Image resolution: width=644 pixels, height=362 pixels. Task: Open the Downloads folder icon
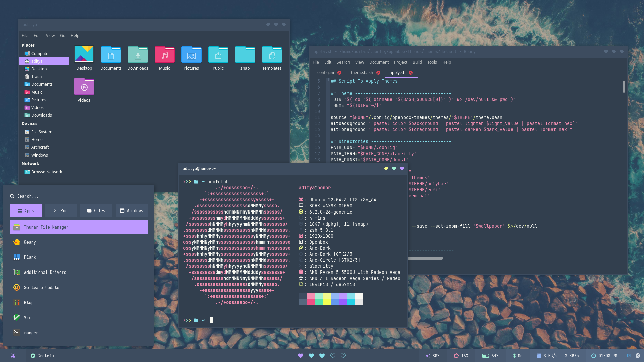pos(138,55)
